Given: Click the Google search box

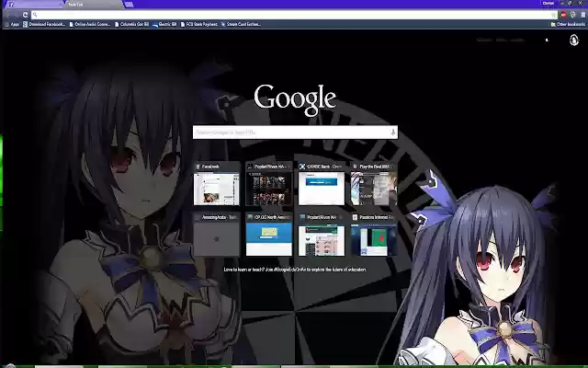Looking at the screenshot, I should coord(295,132).
